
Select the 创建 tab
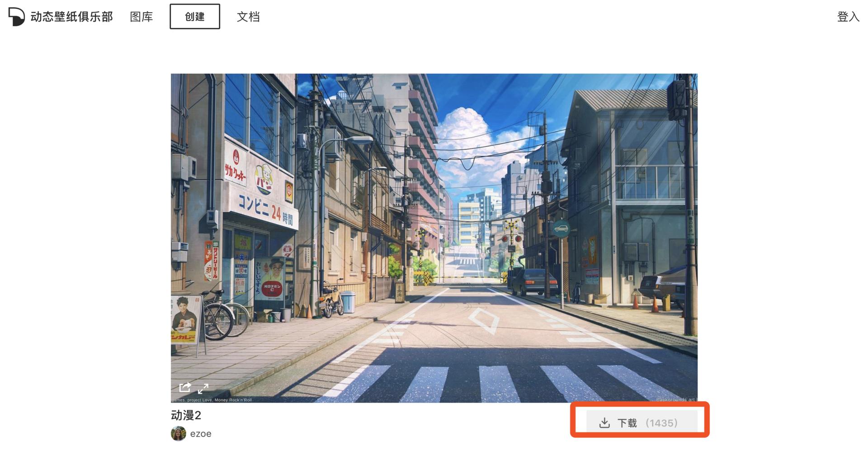coord(195,16)
